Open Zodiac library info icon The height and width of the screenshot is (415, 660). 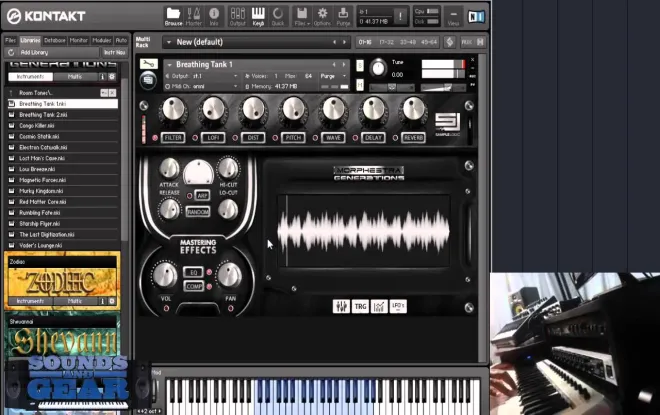(x=102, y=301)
